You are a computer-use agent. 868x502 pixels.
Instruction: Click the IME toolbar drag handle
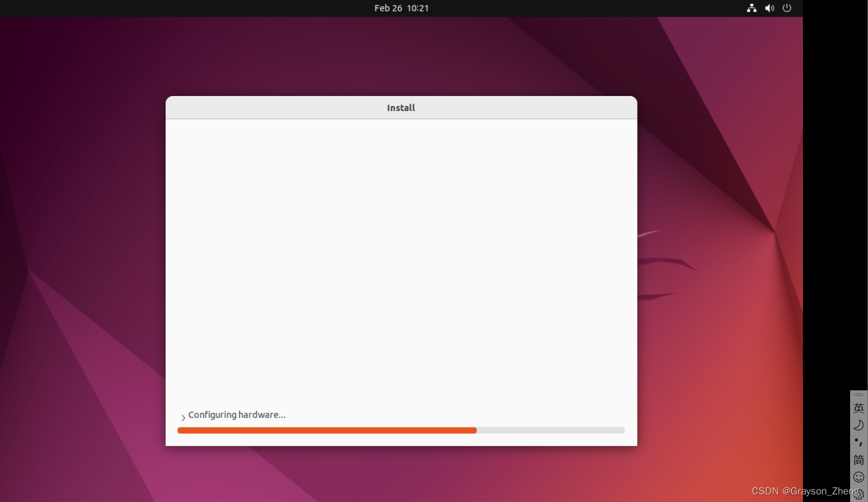click(859, 395)
